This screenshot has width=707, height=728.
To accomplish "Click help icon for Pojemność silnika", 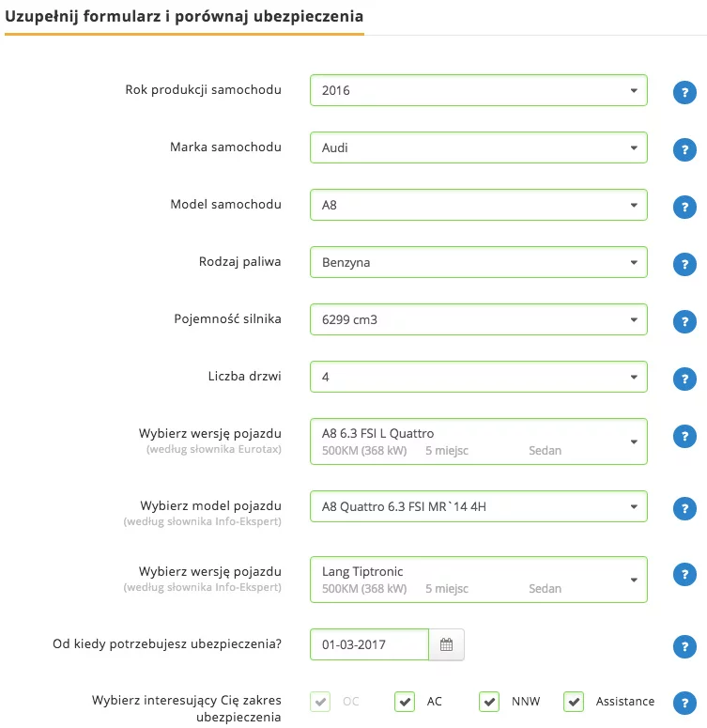I will 684,321.
